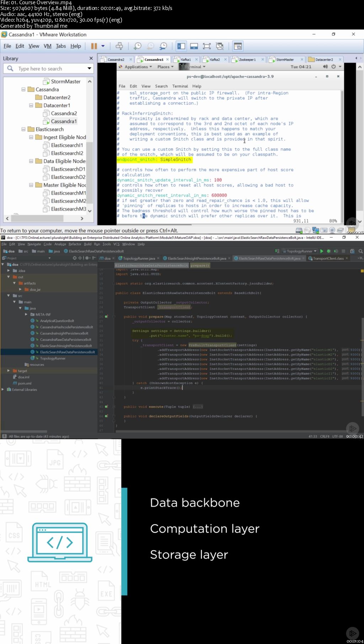Click VMware pause/suspend VM icon
The height and width of the screenshot is (644, 364).
pos(94,46)
